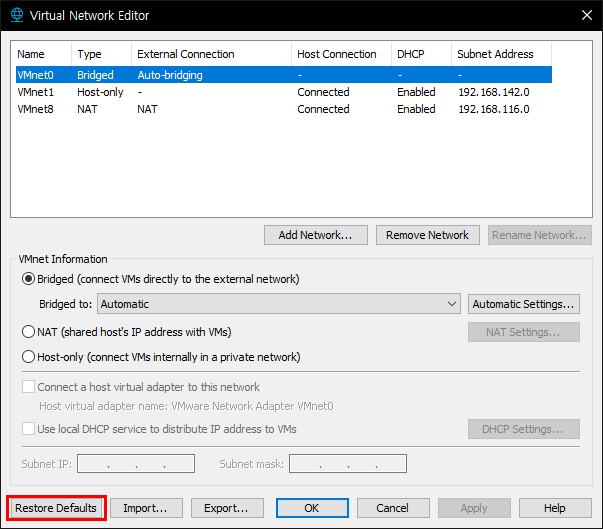Screen dimensions: 603x529
Task: Click Enabled DHCP cell for VMnet8
Action: [x=416, y=109]
